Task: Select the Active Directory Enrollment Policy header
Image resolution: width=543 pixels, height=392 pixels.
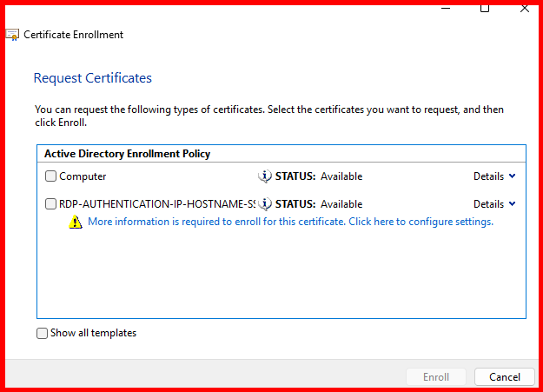Action: click(127, 154)
